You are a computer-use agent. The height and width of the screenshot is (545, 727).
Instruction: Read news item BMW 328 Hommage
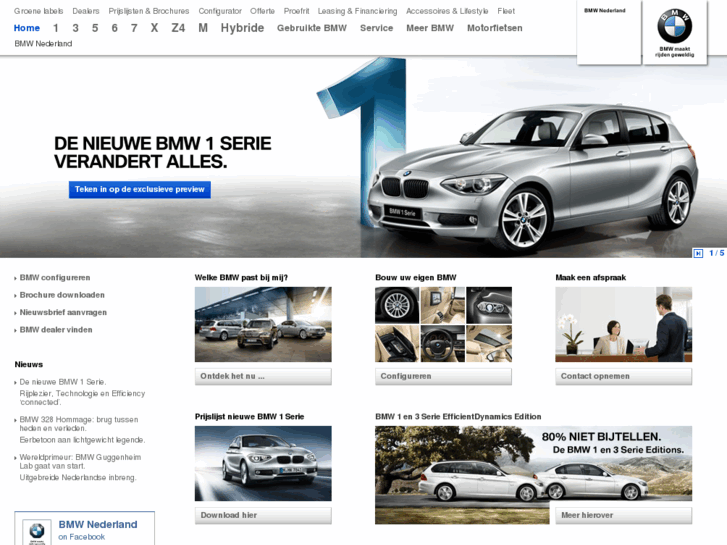[79, 423]
